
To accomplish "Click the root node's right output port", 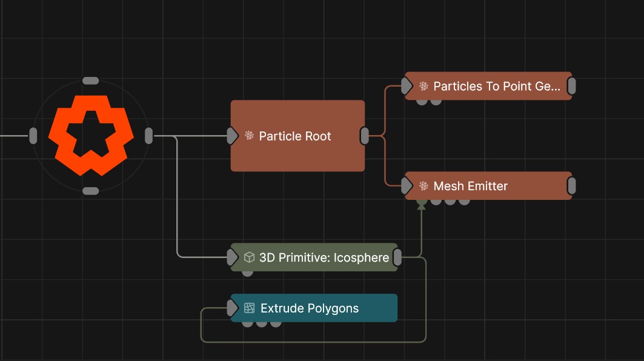I will point(148,136).
